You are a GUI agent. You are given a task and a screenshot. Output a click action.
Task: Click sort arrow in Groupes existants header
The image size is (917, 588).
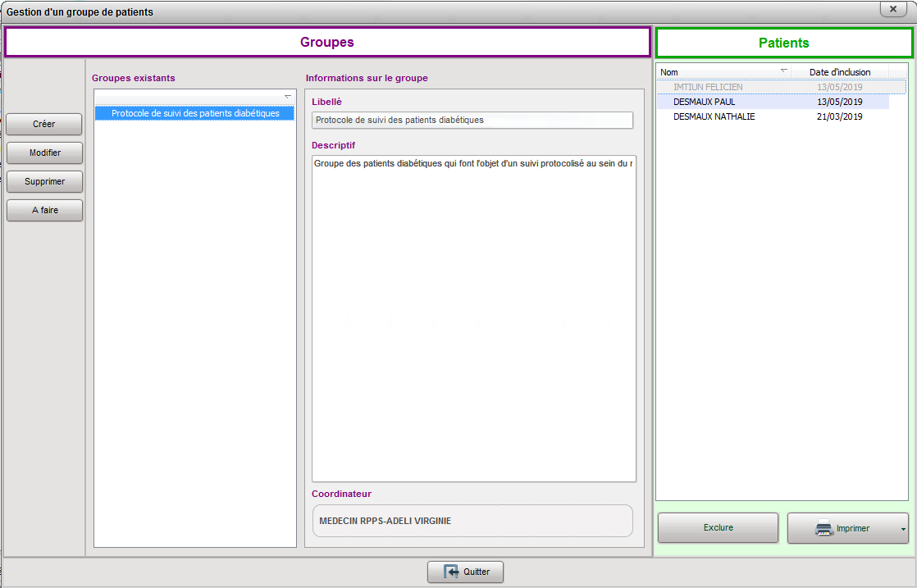click(x=287, y=96)
